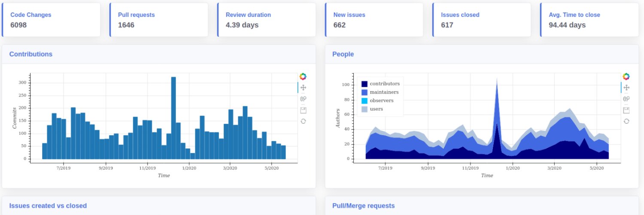Click the Bokeh logo in People chart toolbar
644x215 pixels.
tap(626, 77)
